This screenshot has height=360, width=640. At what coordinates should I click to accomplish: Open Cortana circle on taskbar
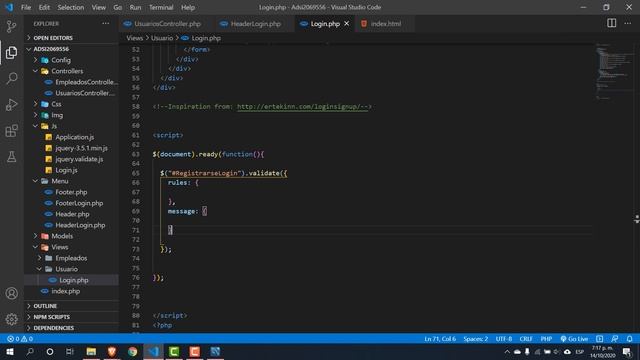[50, 351]
